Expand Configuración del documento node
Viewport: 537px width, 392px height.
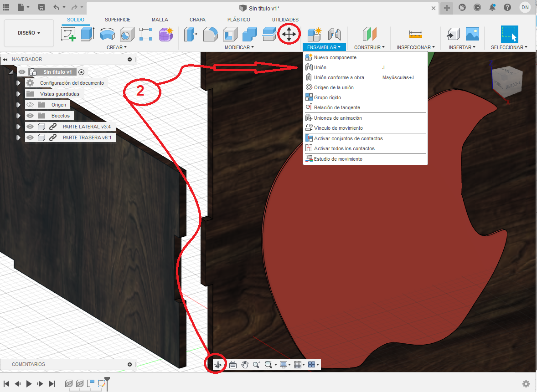[19, 83]
